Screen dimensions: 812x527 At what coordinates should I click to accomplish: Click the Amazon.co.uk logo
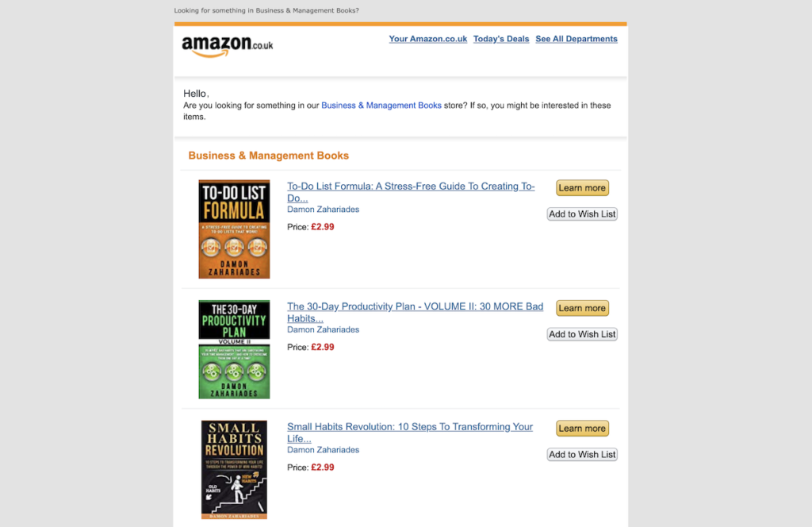[x=228, y=46]
